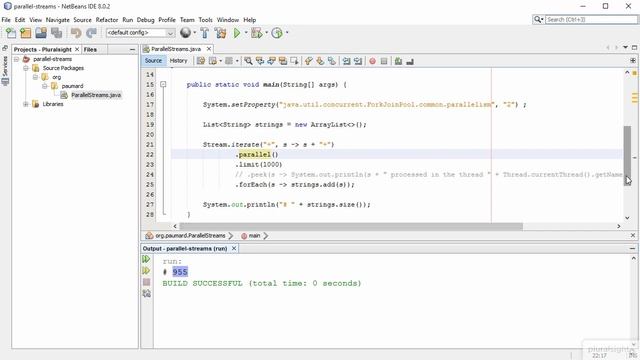The image size is (640, 360).
Task: Redo the last undone action
Action: coord(91,33)
